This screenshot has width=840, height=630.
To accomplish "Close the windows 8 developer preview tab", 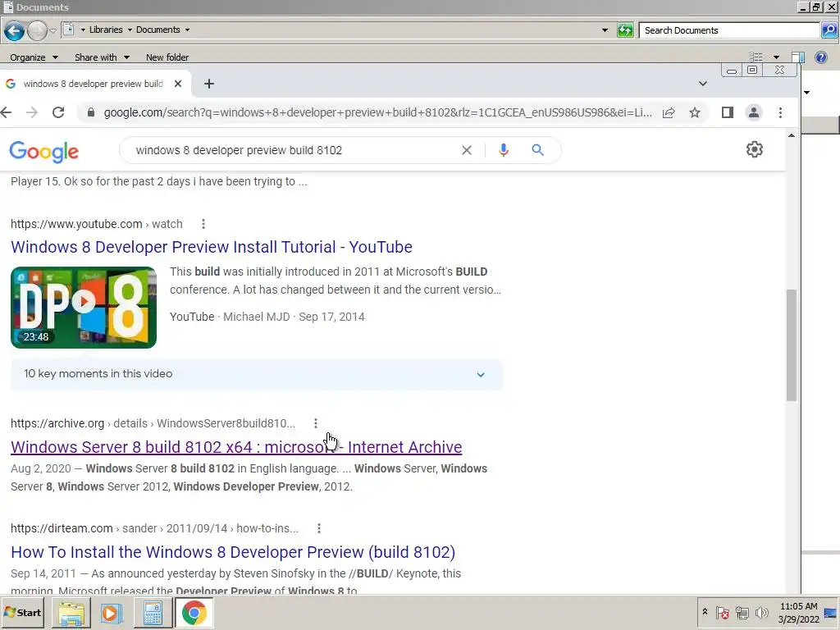I will pos(178,84).
